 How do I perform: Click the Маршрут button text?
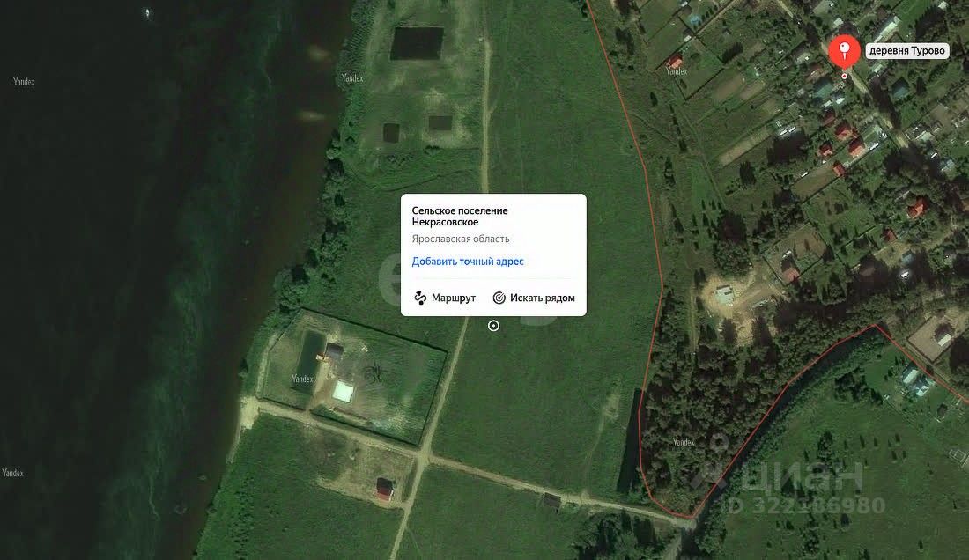click(454, 298)
